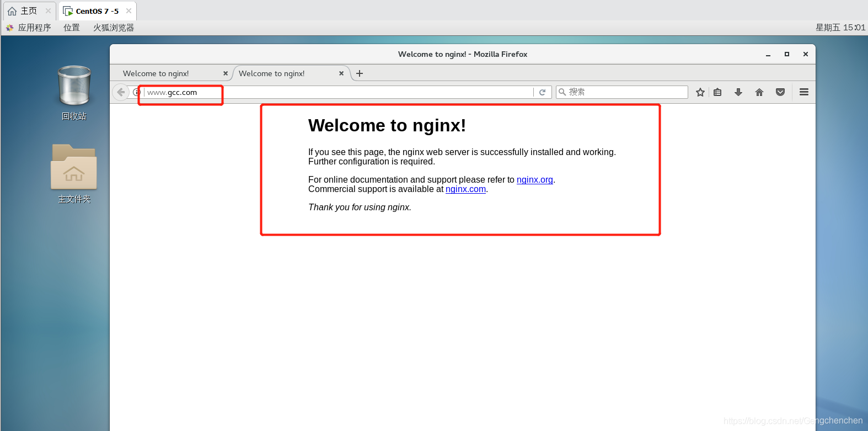Close the first Welcome to nginx tab
The image size is (868, 431).
[x=226, y=73]
